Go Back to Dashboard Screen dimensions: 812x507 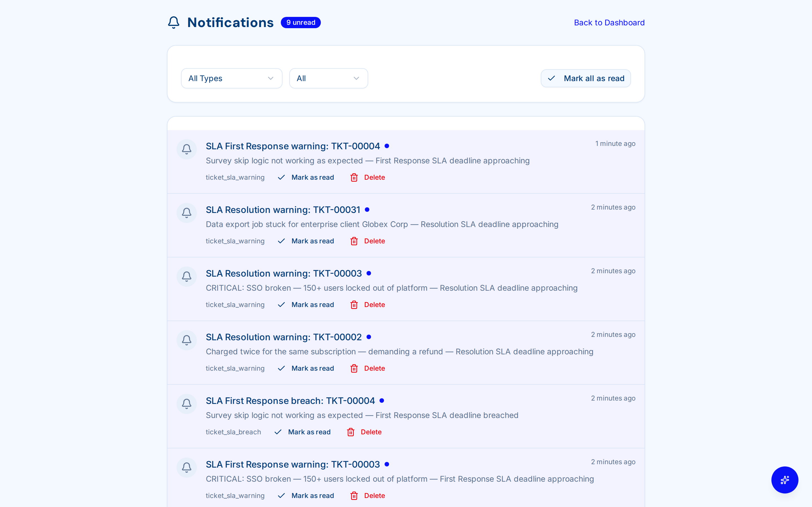tap(609, 23)
